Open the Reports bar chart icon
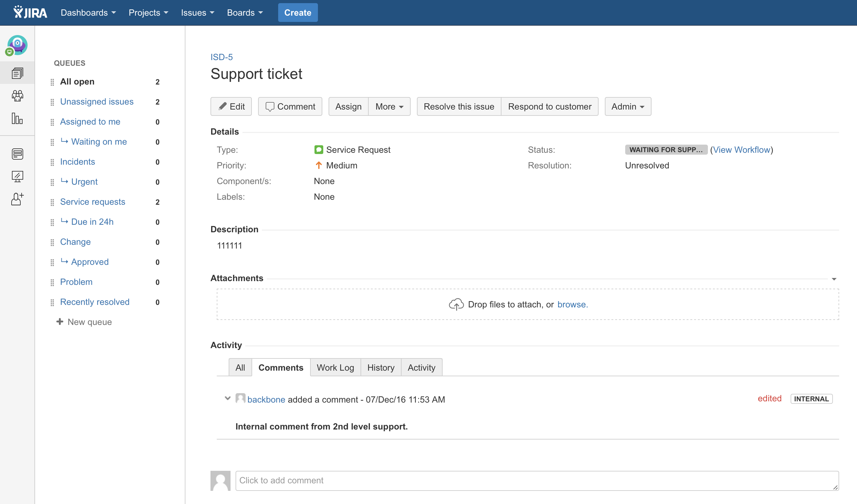 click(x=17, y=119)
